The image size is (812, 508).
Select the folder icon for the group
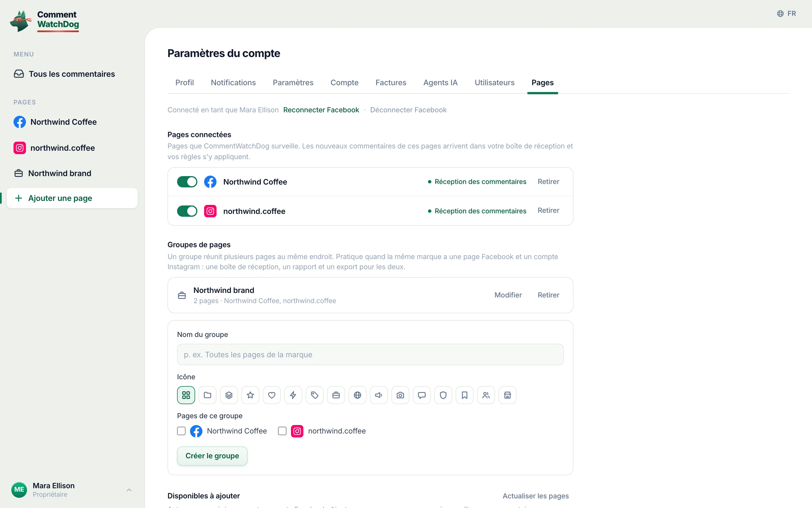(207, 395)
